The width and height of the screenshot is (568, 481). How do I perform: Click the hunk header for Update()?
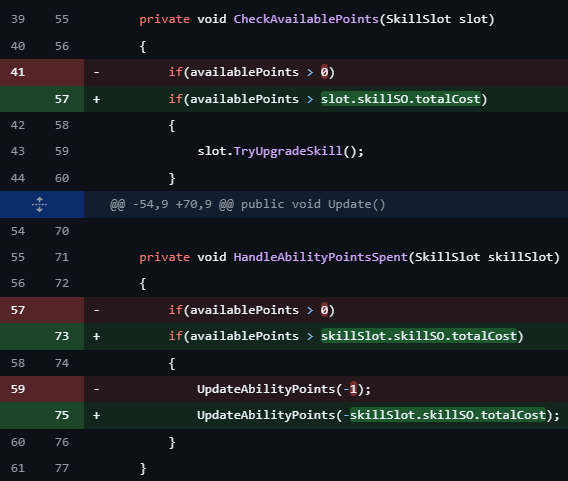click(x=247, y=204)
